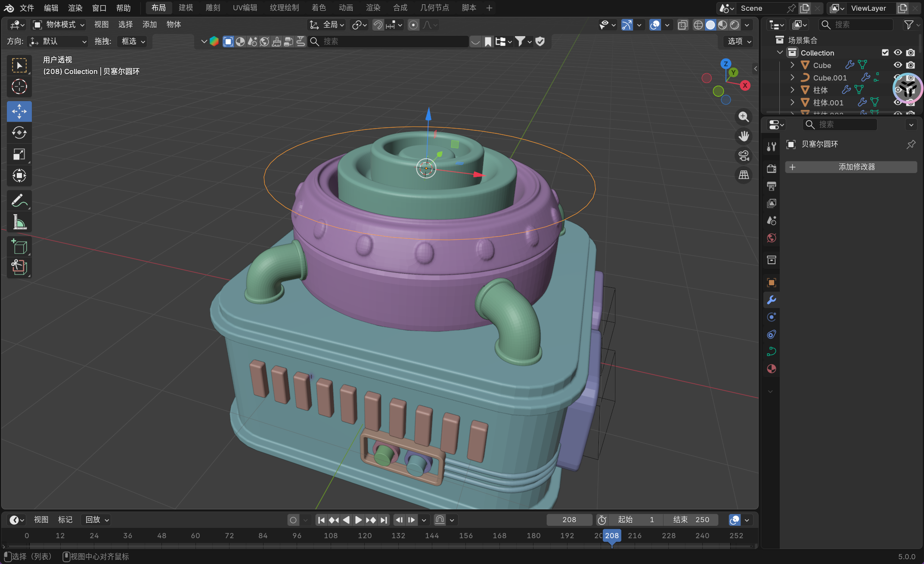Screen dimensions: 924x564
Task: Click the current frame 208 field
Action: click(x=569, y=520)
